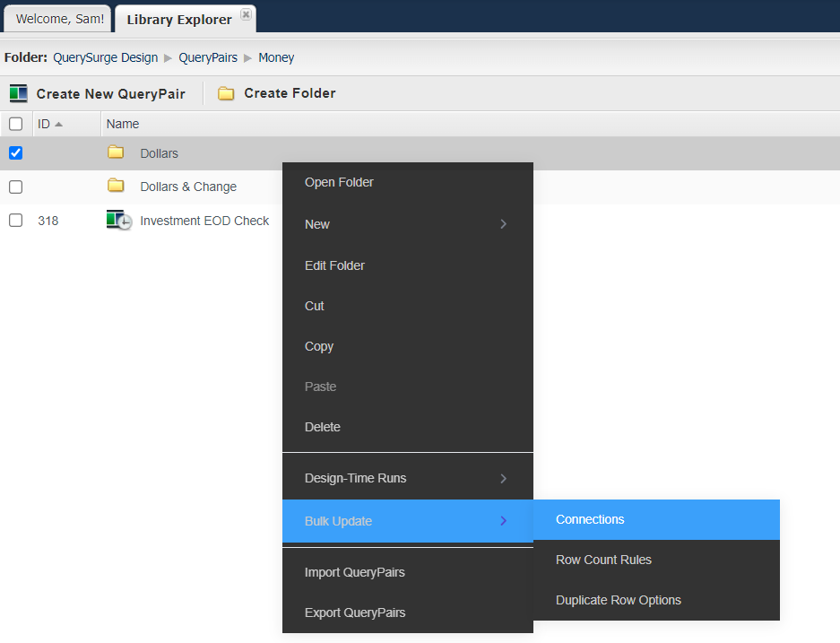840x643 pixels.
Task: Open QuerySurge Design breadcrumb link
Action: click(x=106, y=57)
